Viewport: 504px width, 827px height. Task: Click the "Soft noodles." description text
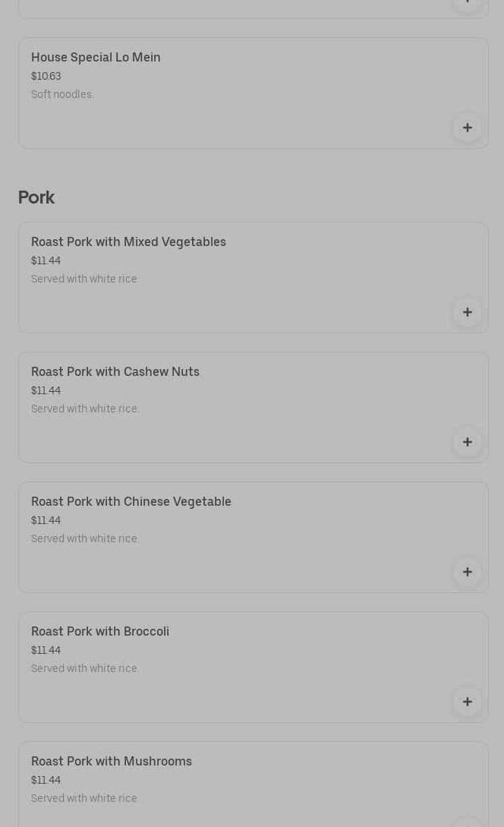coord(62,95)
